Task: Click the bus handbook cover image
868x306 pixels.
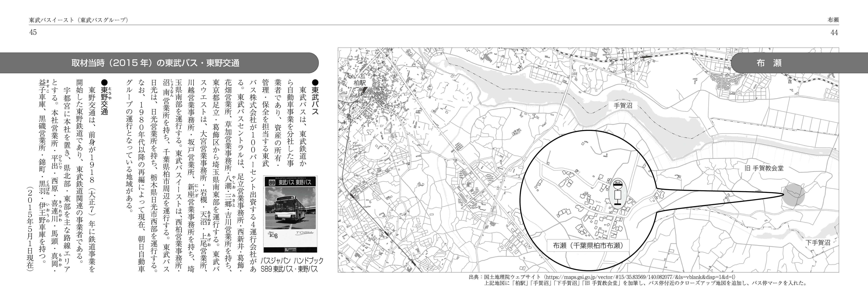Action: coord(290,214)
